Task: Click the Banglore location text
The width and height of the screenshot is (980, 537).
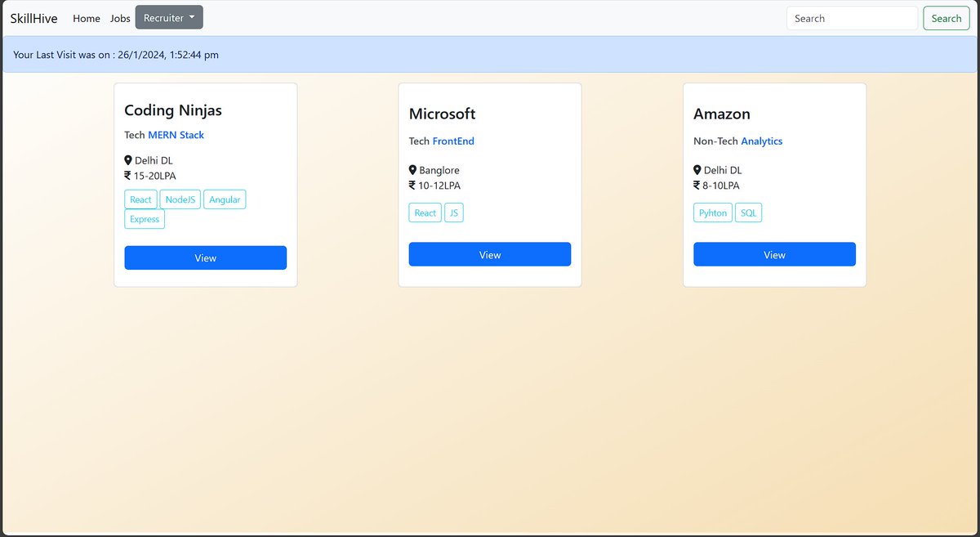Action: coord(439,171)
